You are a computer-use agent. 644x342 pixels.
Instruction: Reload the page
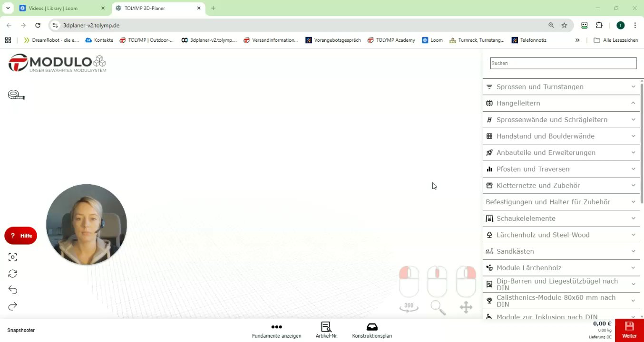tap(38, 25)
